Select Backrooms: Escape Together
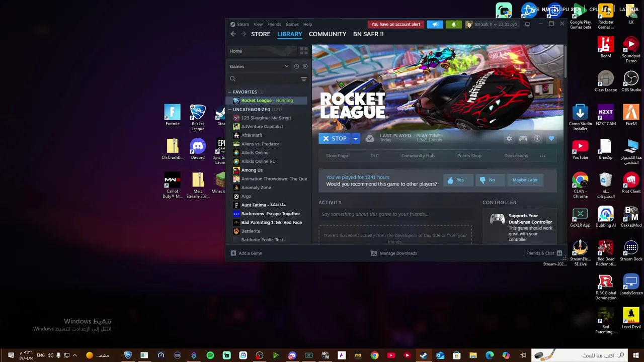 click(x=270, y=214)
